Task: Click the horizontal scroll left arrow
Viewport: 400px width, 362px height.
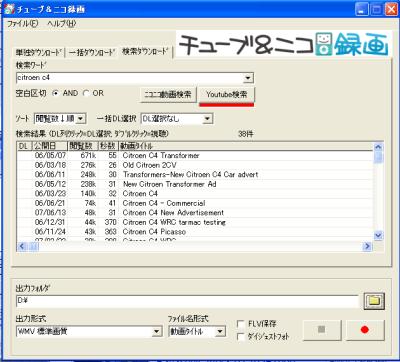Action: (x=22, y=246)
